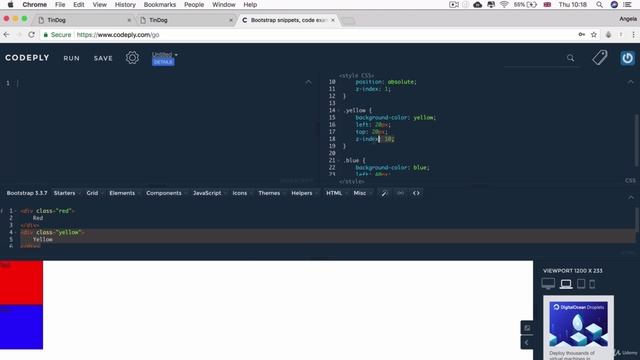The width and height of the screenshot is (640, 360).
Task: Click the red box in preview
Action: point(21,282)
